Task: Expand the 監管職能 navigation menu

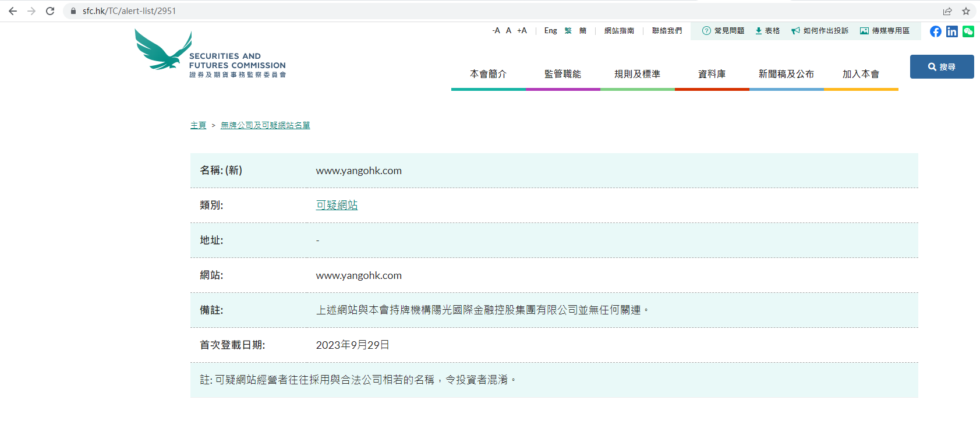Action: point(562,74)
